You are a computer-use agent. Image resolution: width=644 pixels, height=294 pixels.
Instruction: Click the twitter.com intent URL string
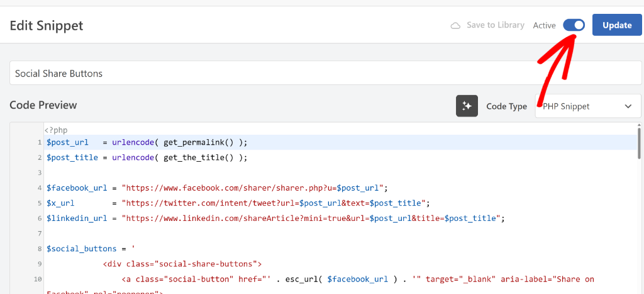click(275, 203)
